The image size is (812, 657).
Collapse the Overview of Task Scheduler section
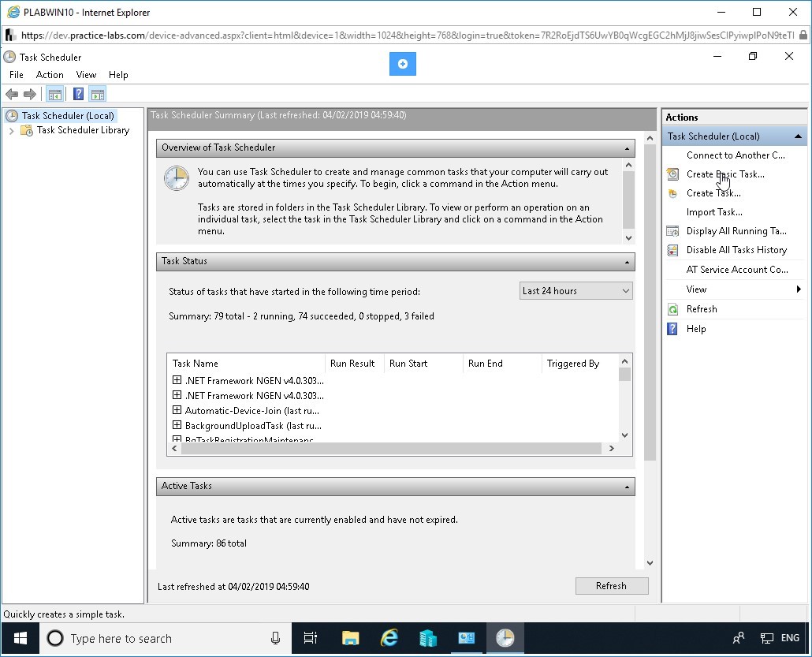click(x=627, y=149)
